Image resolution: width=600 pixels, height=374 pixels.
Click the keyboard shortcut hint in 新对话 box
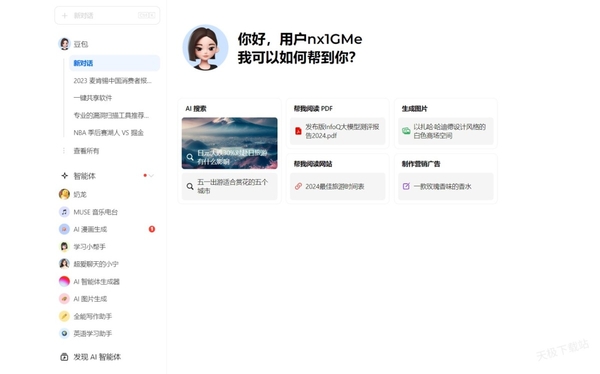(147, 15)
